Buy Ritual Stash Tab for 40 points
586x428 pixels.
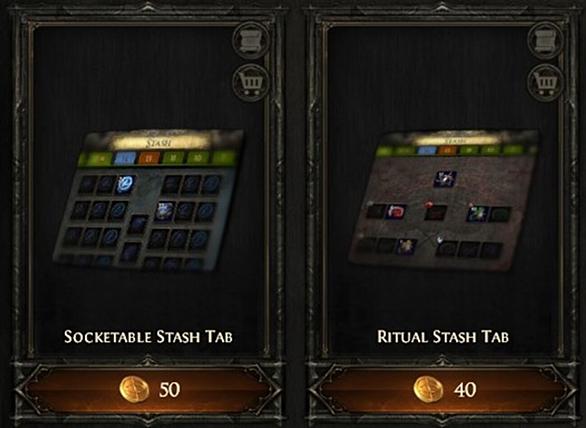coord(442,389)
